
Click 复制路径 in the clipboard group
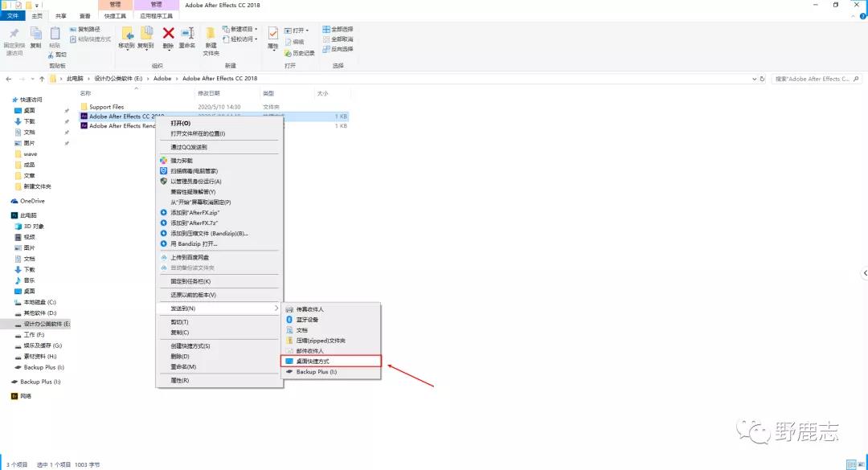coord(84,30)
